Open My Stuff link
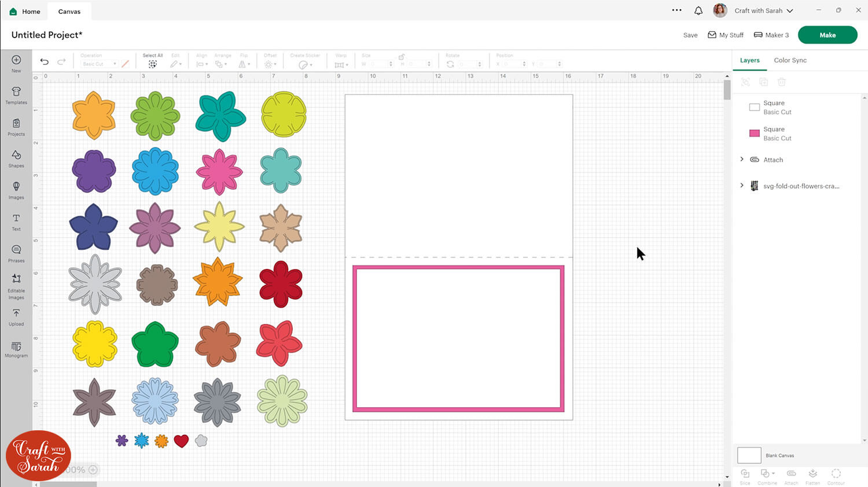Viewport: 868px width, 487px height. (x=726, y=35)
